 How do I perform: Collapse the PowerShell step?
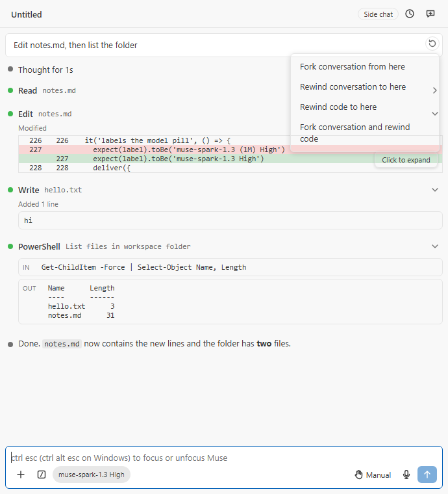coord(435,246)
